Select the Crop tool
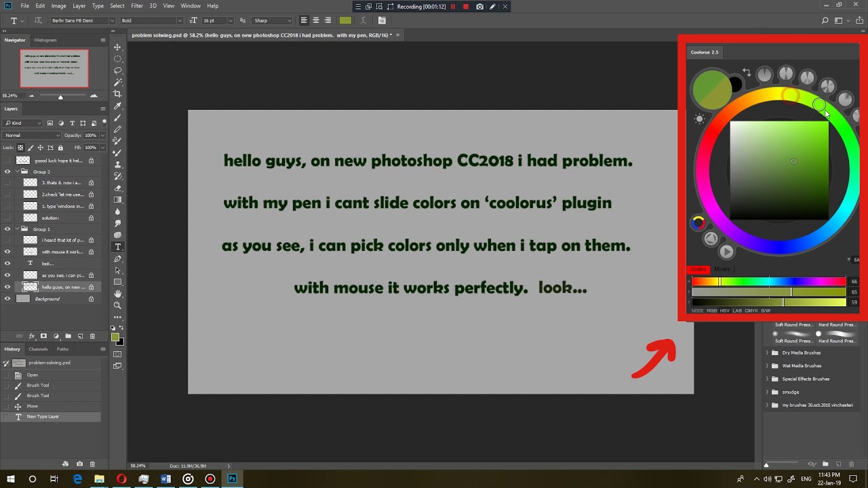 117,94
